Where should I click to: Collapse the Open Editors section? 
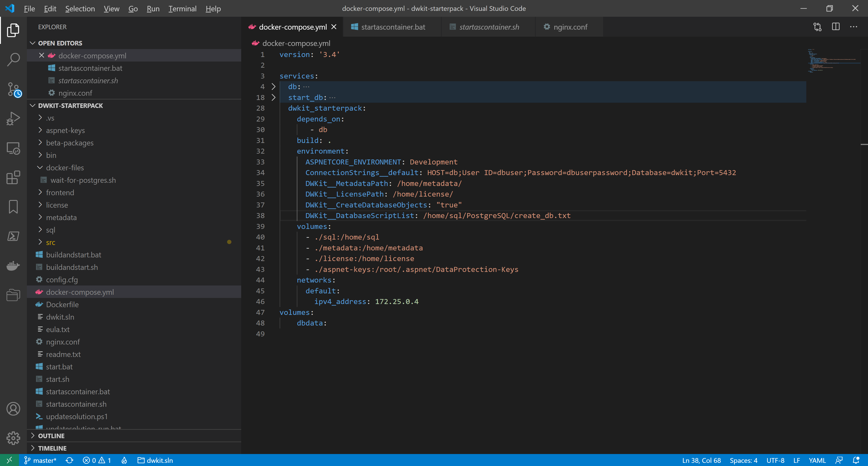(x=33, y=43)
